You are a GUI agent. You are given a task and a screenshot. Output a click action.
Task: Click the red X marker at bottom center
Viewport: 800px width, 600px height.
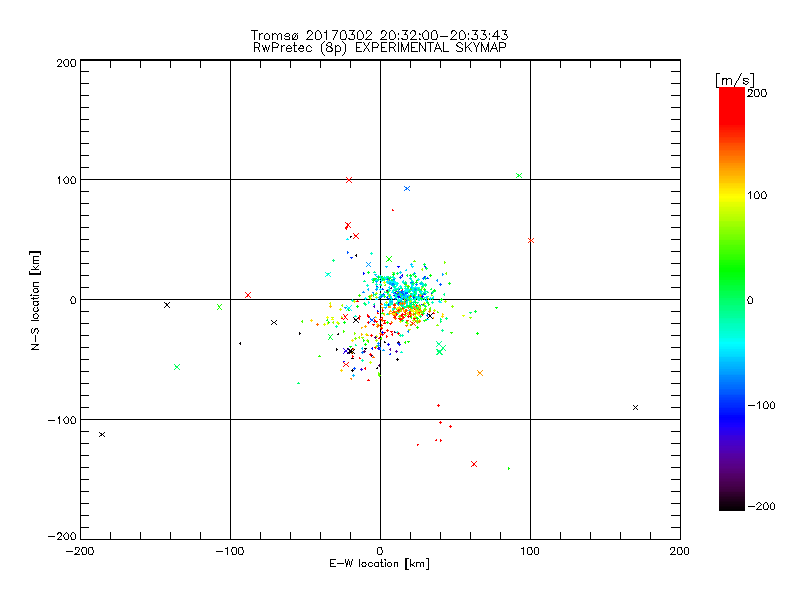click(474, 464)
